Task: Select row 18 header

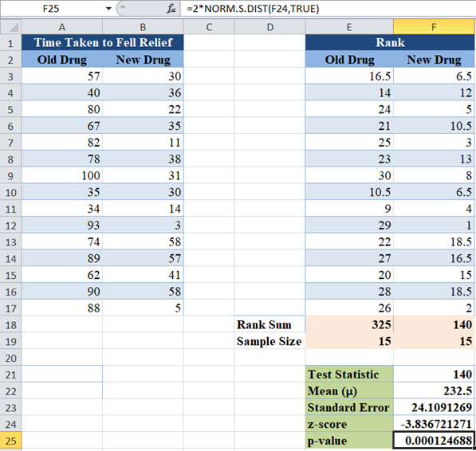Action: click(10, 325)
